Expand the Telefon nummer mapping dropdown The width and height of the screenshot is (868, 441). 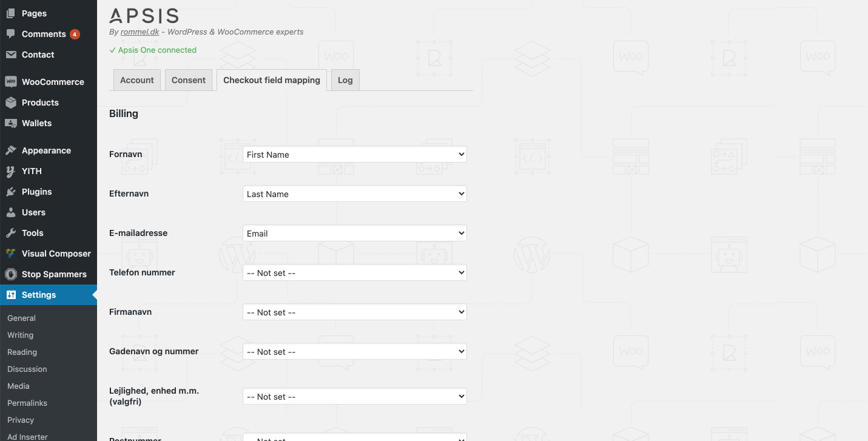(x=355, y=273)
